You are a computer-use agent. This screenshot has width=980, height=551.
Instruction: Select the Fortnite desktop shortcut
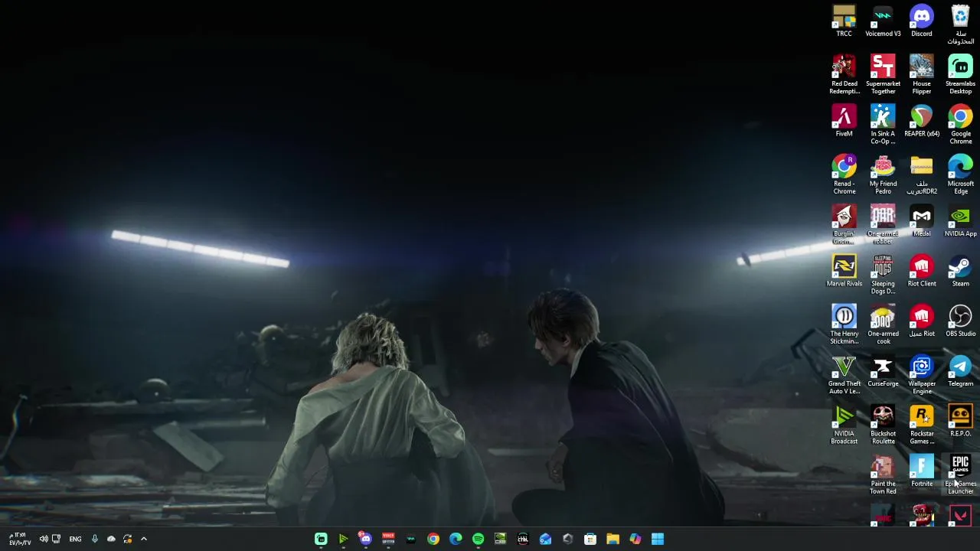pyautogui.click(x=922, y=471)
